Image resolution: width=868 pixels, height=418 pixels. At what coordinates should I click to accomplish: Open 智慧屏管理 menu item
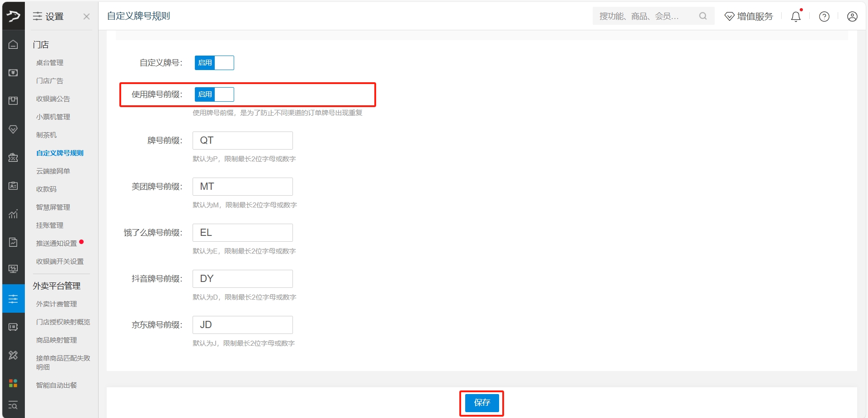coord(53,207)
